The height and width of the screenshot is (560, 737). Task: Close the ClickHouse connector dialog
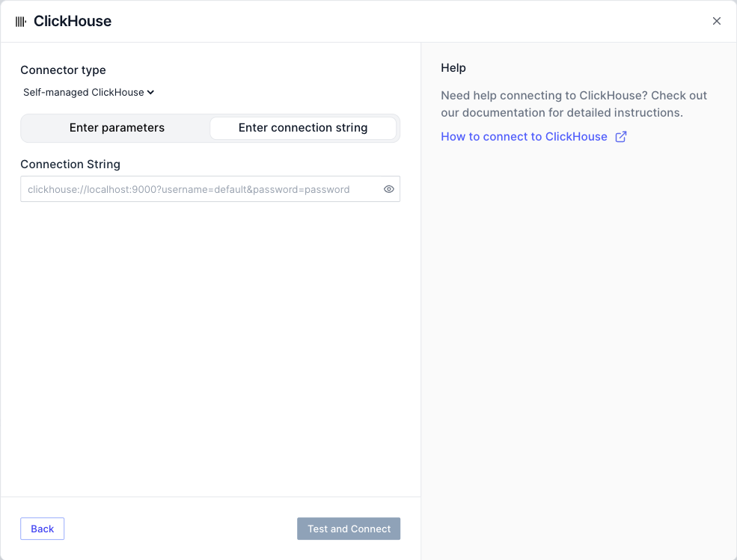[x=716, y=21]
